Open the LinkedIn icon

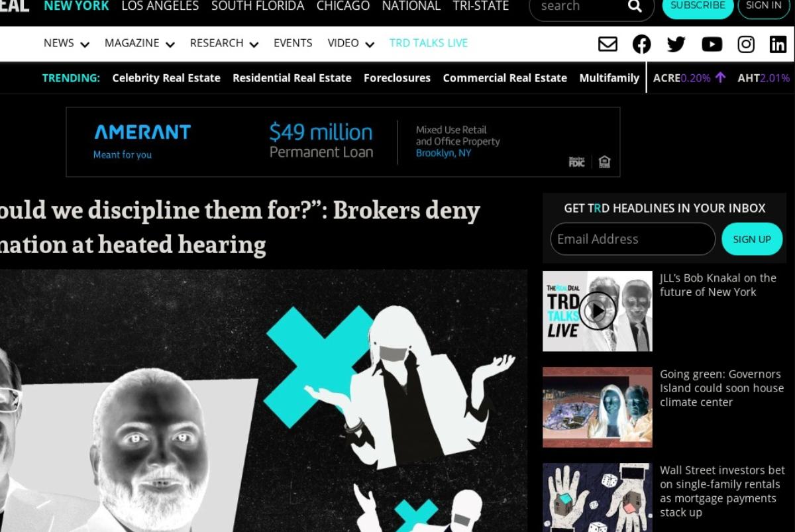tap(778, 44)
